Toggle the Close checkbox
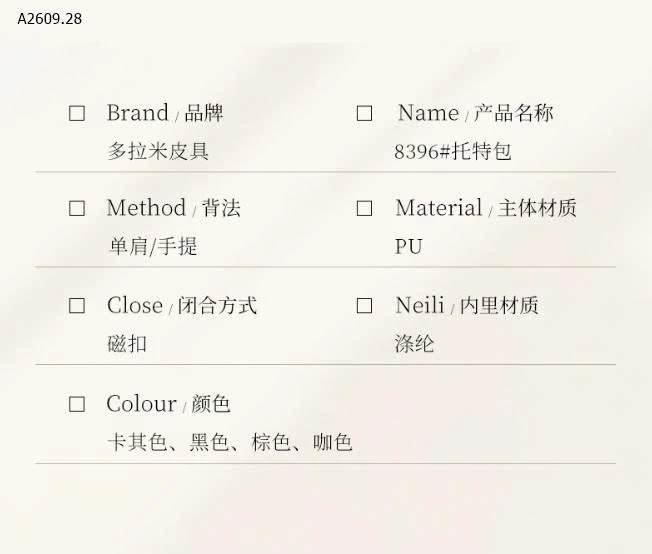Screen dimensions: 652x554 click(x=77, y=306)
